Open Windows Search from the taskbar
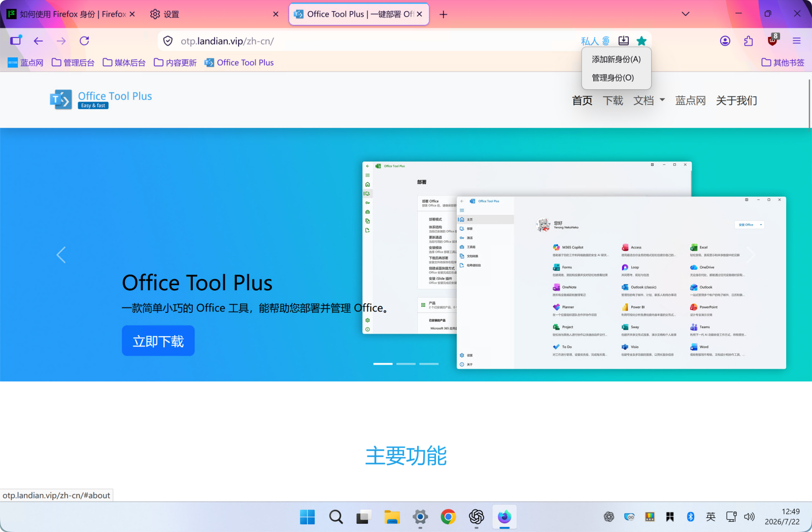The image size is (812, 532). point(336,517)
